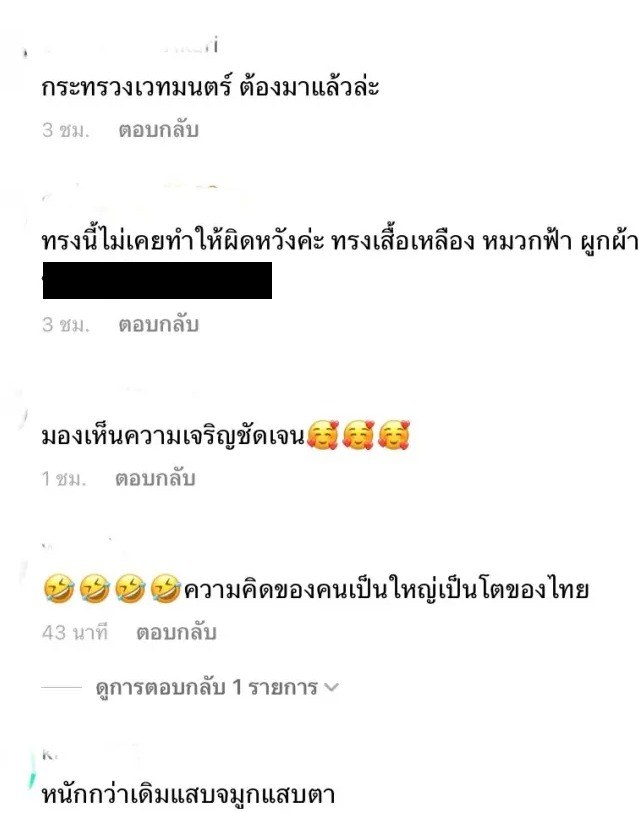Click the 3 ชม. timestamp under กระทรวงเวทมนตร์ comment
The width and height of the screenshot is (639, 813).
(x=66, y=130)
